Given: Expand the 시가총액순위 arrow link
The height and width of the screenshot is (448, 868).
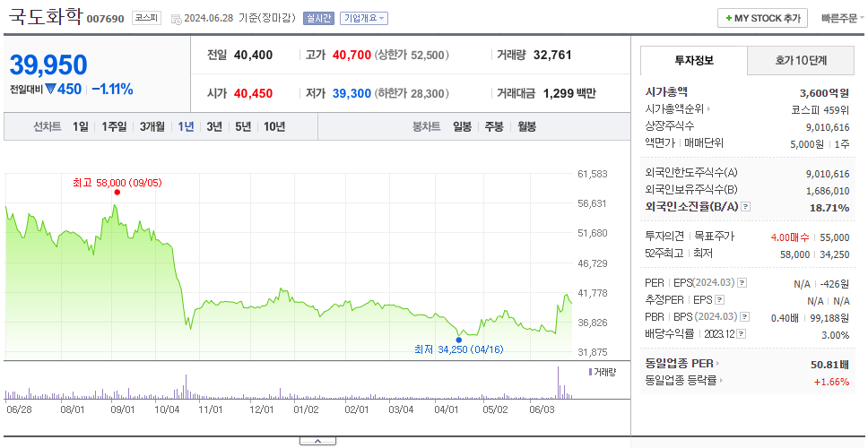Looking at the screenshot, I should pos(709,109).
